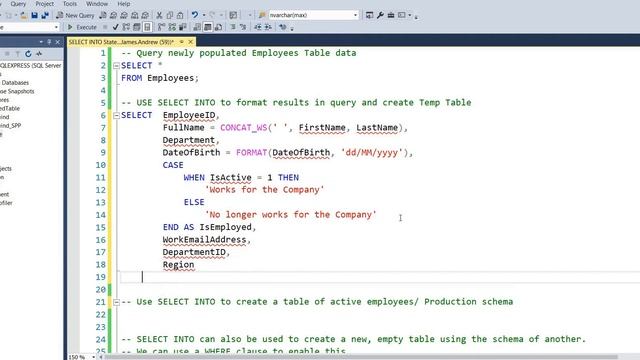This screenshot has width=640, height=360.
Task: Click the Properties wrench icon
Action: 380,15
